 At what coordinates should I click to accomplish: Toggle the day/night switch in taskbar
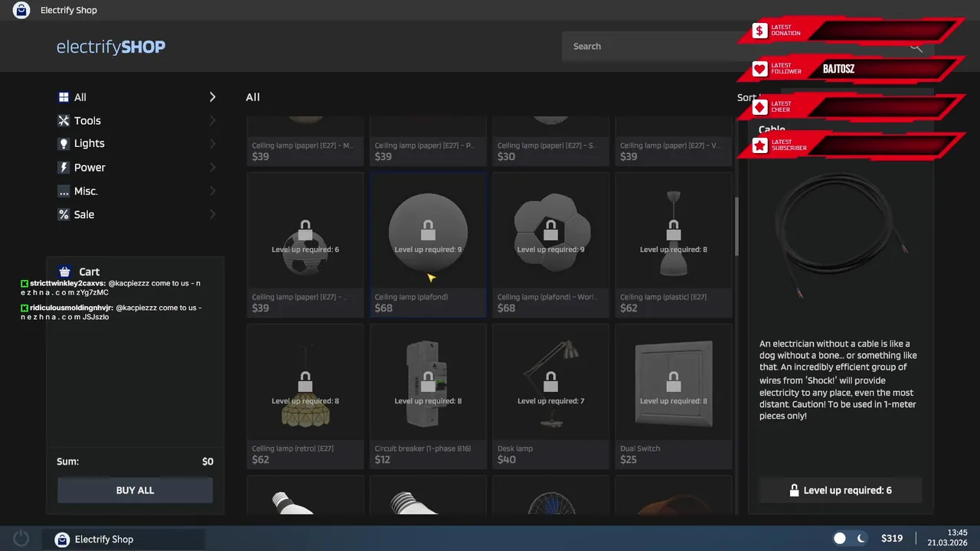(x=850, y=539)
